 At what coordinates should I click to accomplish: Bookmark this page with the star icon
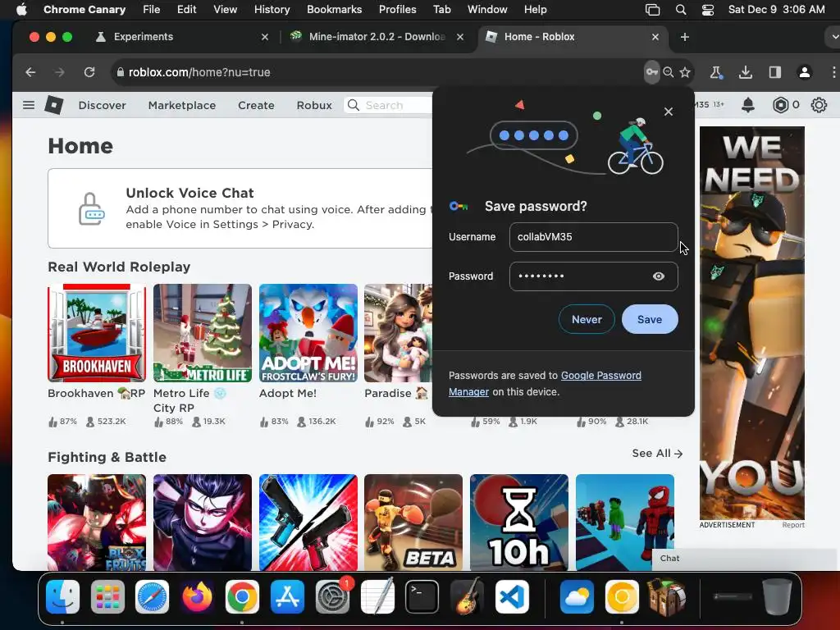click(685, 72)
